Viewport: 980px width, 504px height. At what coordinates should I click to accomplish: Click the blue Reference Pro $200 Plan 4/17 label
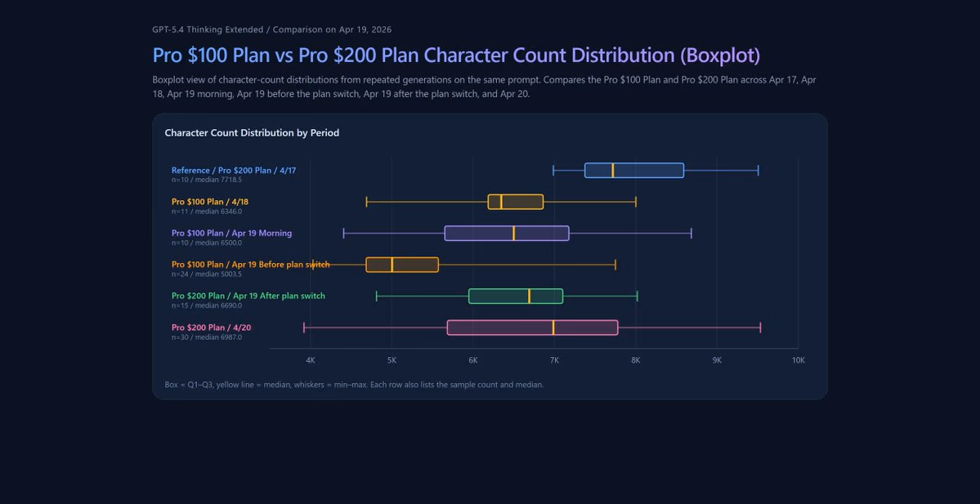(234, 170)
